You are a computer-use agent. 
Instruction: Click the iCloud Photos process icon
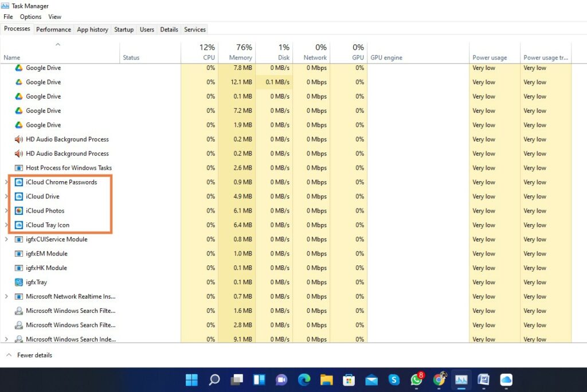[19, 211]
